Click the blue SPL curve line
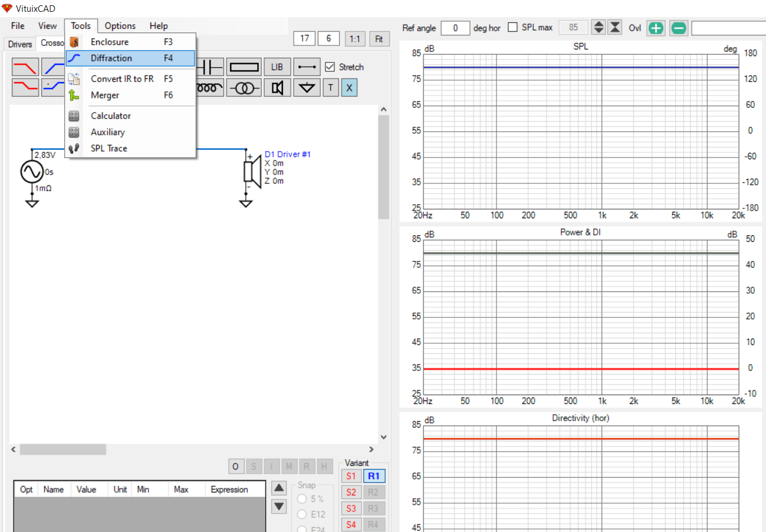 (581, 67)
